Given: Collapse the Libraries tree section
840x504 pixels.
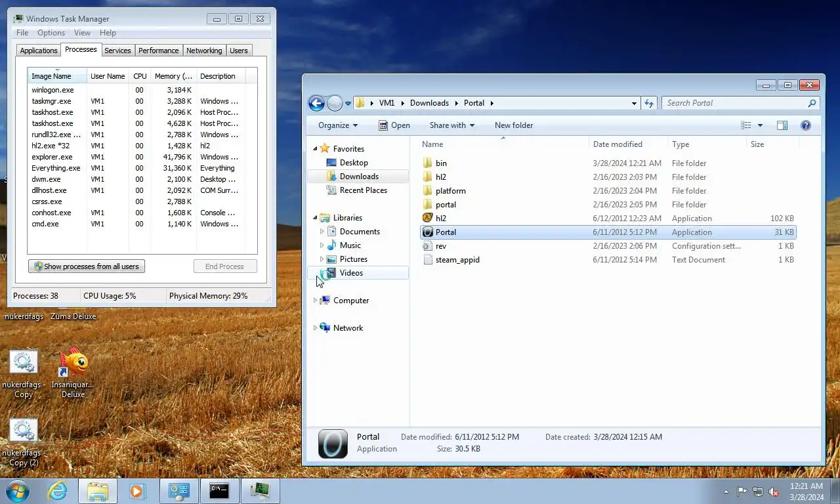Looking at the screenshot, I should coord(315,218).
